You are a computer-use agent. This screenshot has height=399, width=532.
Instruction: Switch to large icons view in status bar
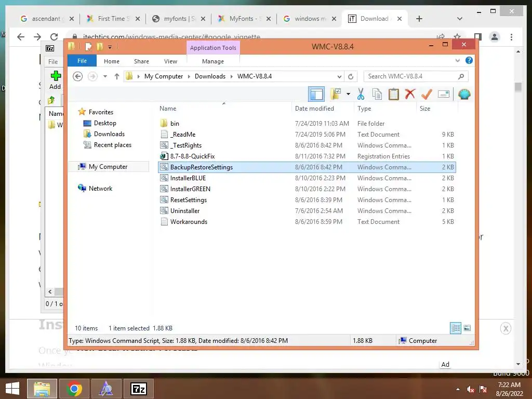467,328
